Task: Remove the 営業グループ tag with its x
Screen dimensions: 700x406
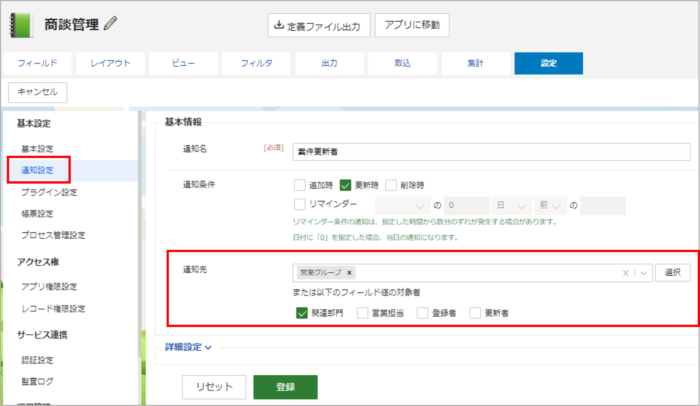Action: coord(350,272)
